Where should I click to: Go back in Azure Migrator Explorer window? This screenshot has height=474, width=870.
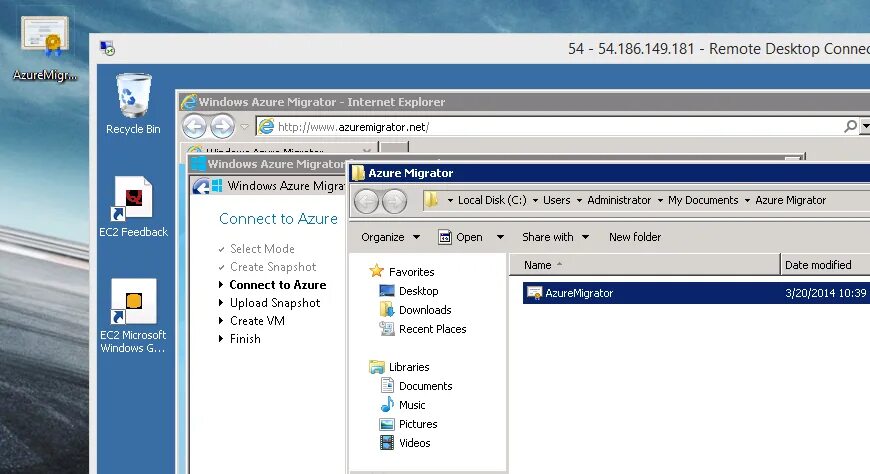coord(366,201)
